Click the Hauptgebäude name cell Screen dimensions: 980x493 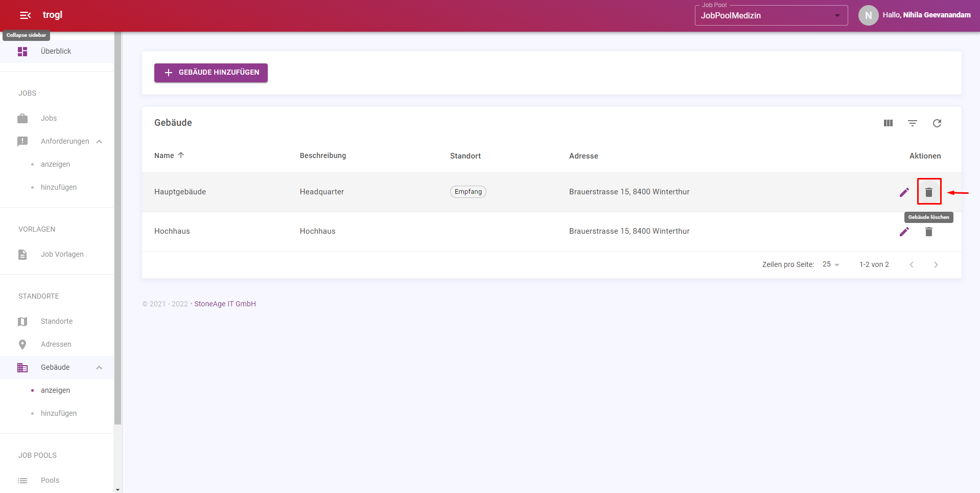(180, 192)
